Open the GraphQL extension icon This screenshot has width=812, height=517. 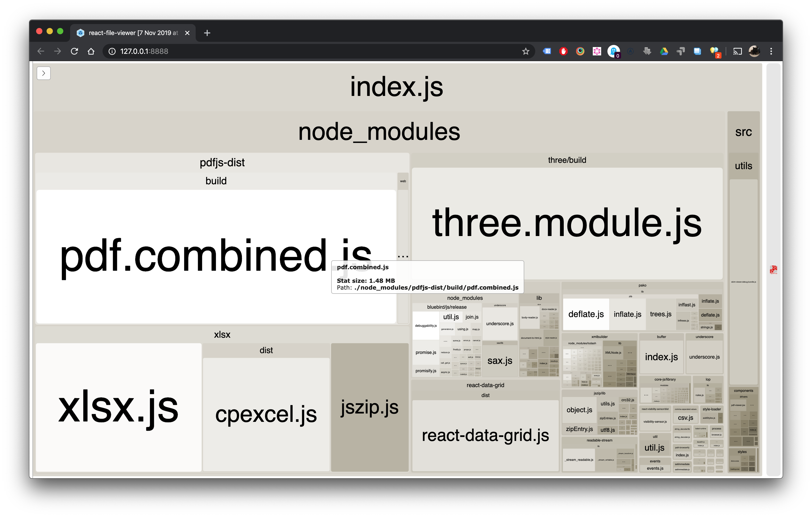tap(597, 51)
